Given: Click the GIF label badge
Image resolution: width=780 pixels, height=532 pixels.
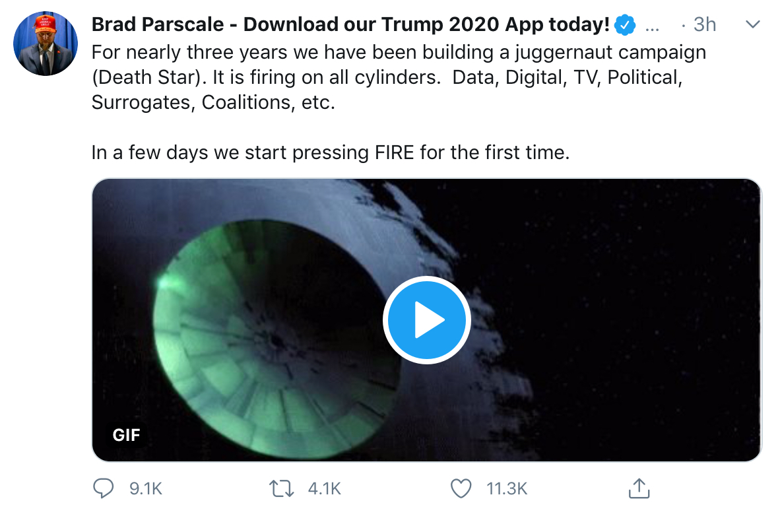Looking at the screenshot, I should (126, 435).
